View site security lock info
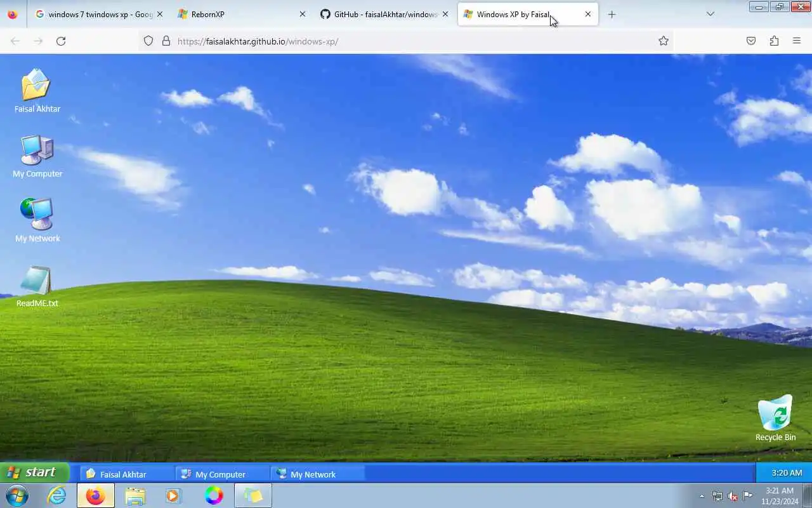Screen dimensions: 812x508 point(166,41)
